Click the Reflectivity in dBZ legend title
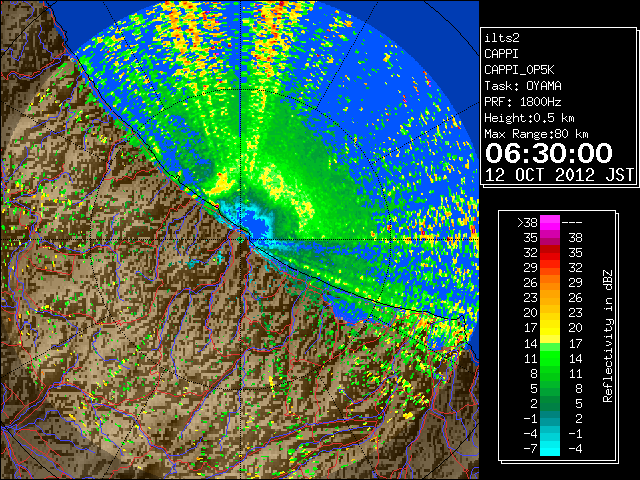Image resolution: width=640 pixels, height=480 pixels. [608, 336]
